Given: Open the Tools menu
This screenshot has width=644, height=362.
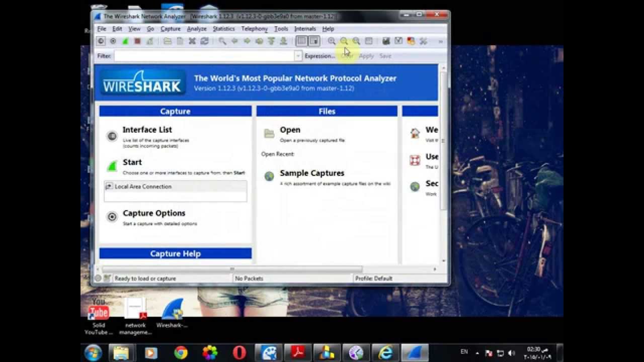Looking at the screenshot, I should 281,29.
